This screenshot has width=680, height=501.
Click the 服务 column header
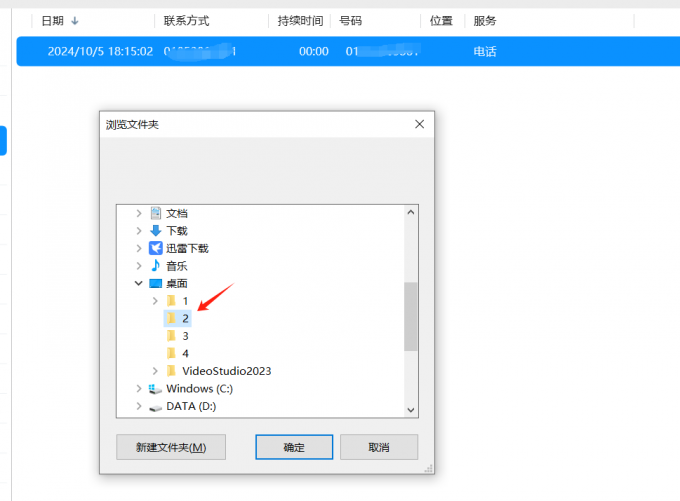pos(485,20)
